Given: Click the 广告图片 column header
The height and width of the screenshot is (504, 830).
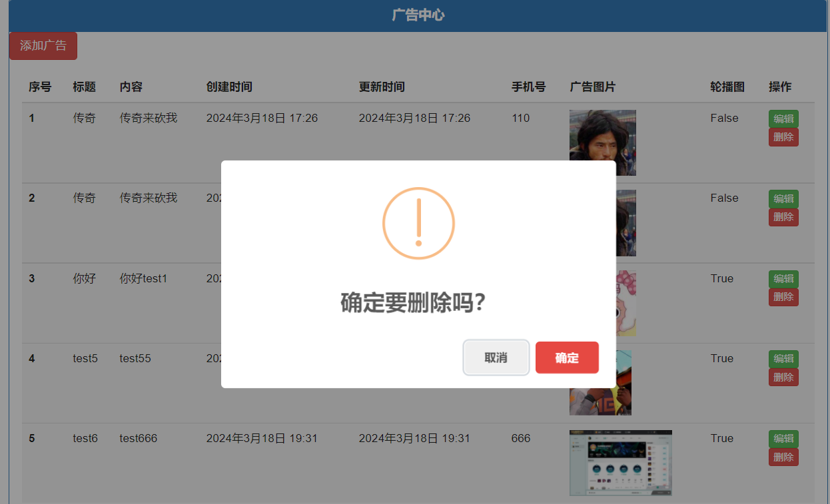Looking at the screenshot, I should pos(593,87).
